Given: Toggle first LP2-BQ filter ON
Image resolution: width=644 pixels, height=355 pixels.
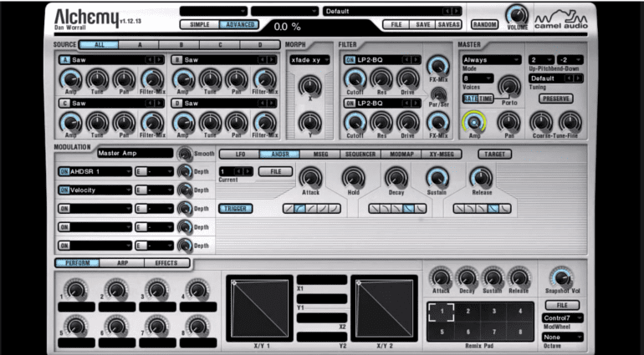Looking at the screenshot, I should click(x=350, y=60).
